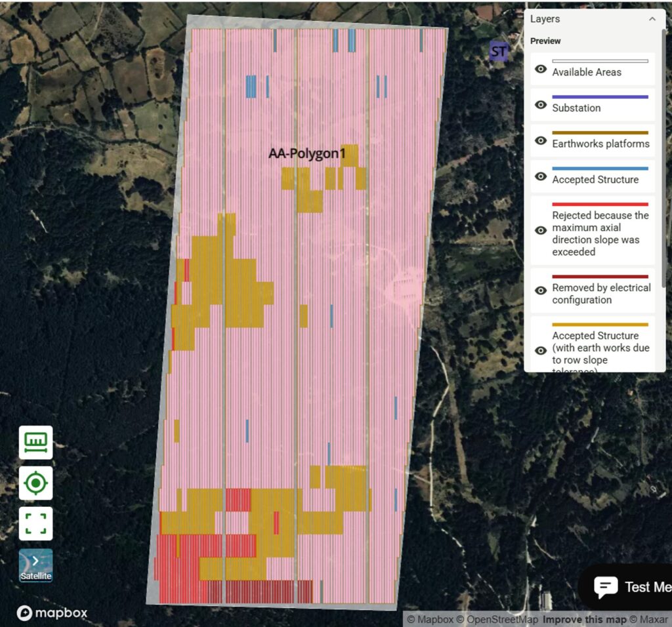The height and width of the screenshot is (627, 672).
Task: Toggle the blue Accepted Structure layer eye
Action: click(541, 176)
